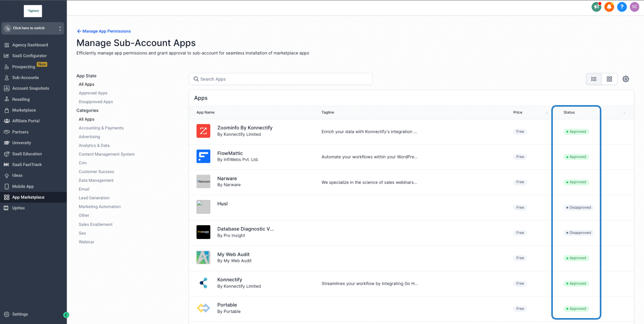Focus the Search Apps field
The image size is (644, 324).
[x=281, y=79]
